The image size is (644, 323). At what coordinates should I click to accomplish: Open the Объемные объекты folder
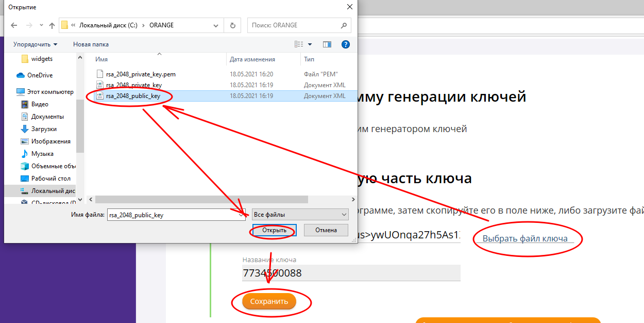(48, 166)
